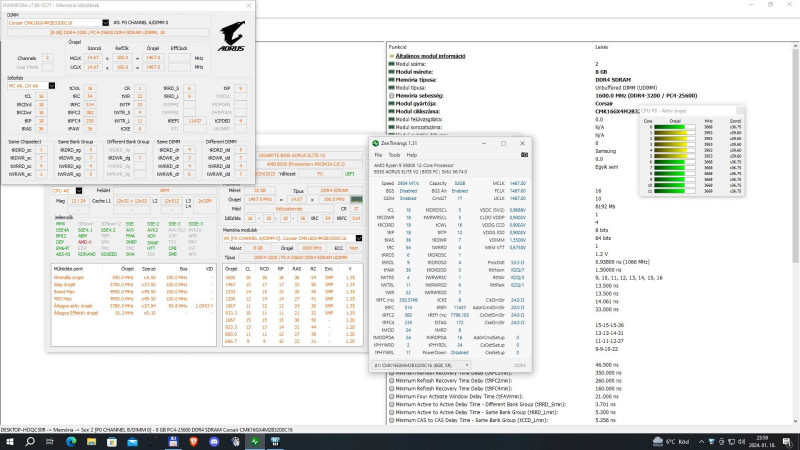Minimize the ZenTimings window
Screen dimensions: 800x450
(484, 143)
